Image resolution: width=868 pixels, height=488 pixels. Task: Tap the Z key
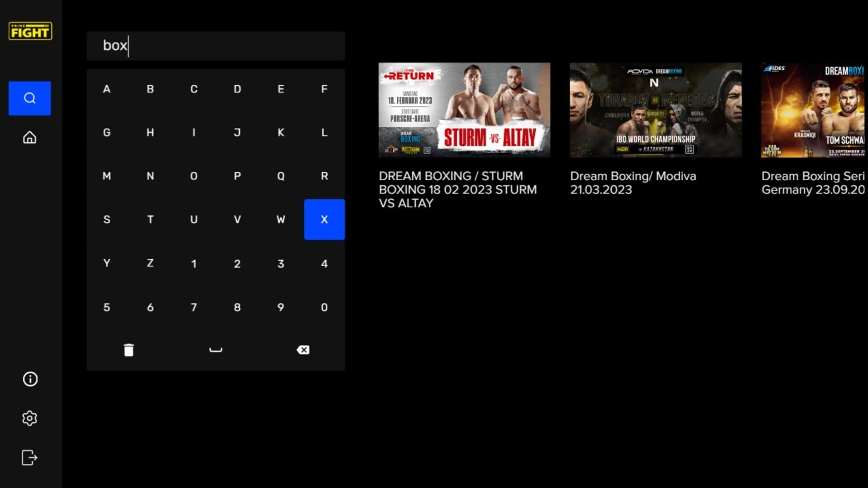pos(150,263)
